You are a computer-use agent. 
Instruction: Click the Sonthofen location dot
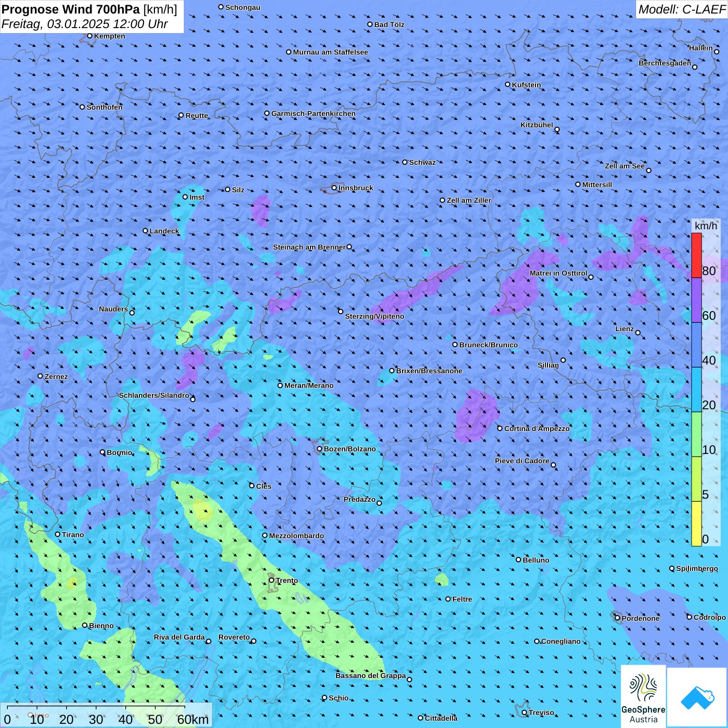click(x=82, y=107)
